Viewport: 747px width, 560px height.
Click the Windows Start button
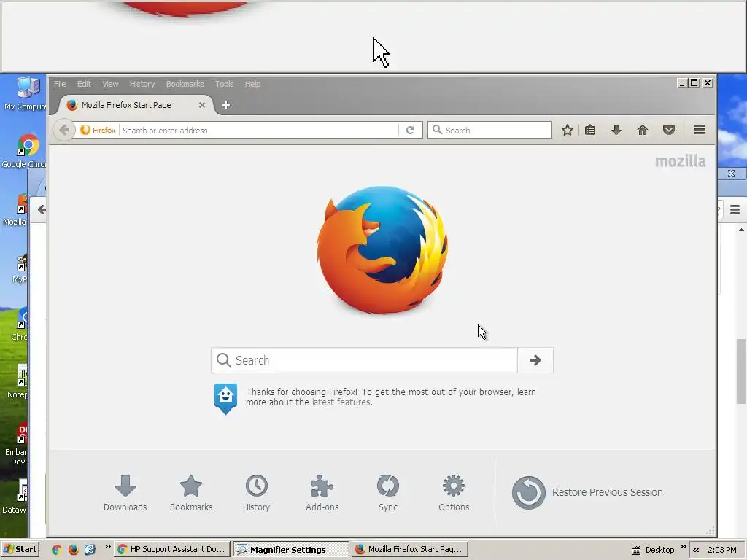(20, 549)
